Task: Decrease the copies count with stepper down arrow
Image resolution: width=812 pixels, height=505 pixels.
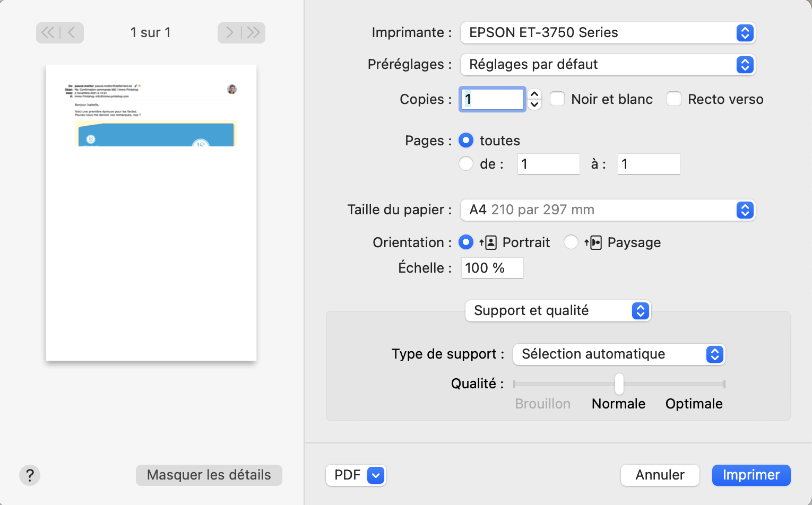Action: tap(534, 105)
